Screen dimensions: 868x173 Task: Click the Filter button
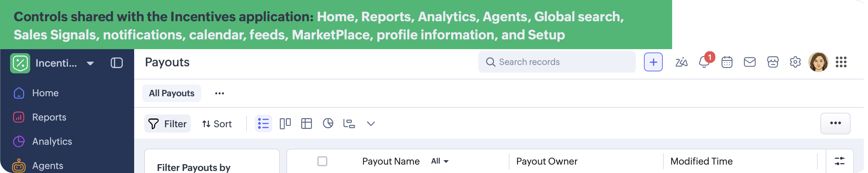pyautogui.click(x=167, y=124)
